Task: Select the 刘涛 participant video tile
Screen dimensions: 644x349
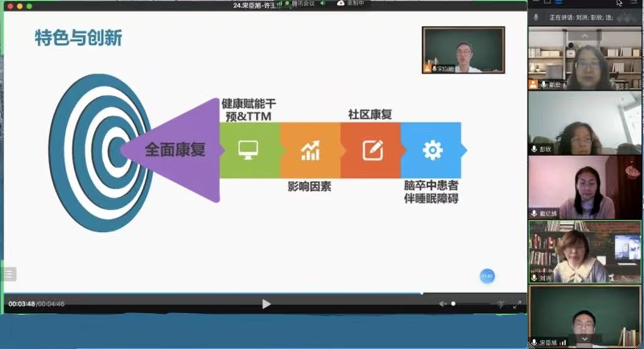Action: tap(585, 252)
